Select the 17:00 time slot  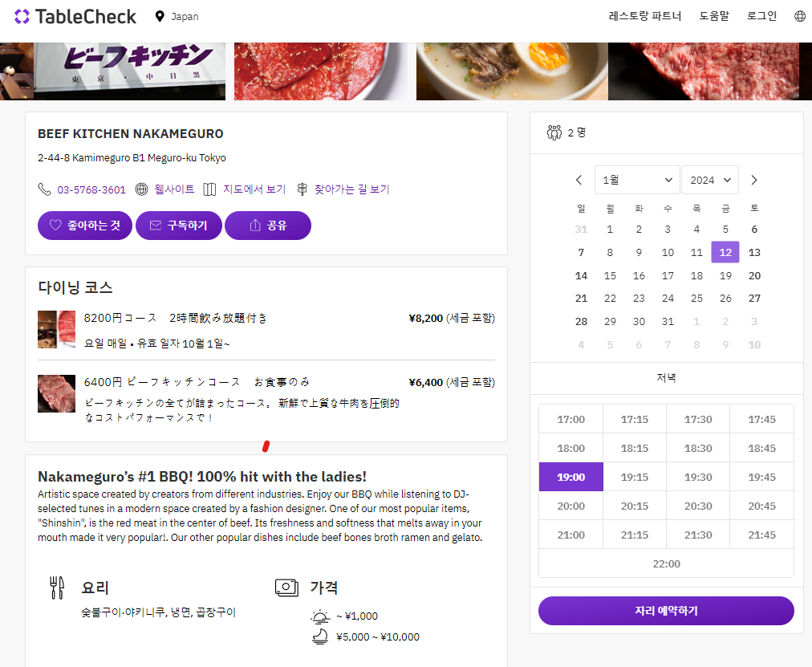click(570, 419)
